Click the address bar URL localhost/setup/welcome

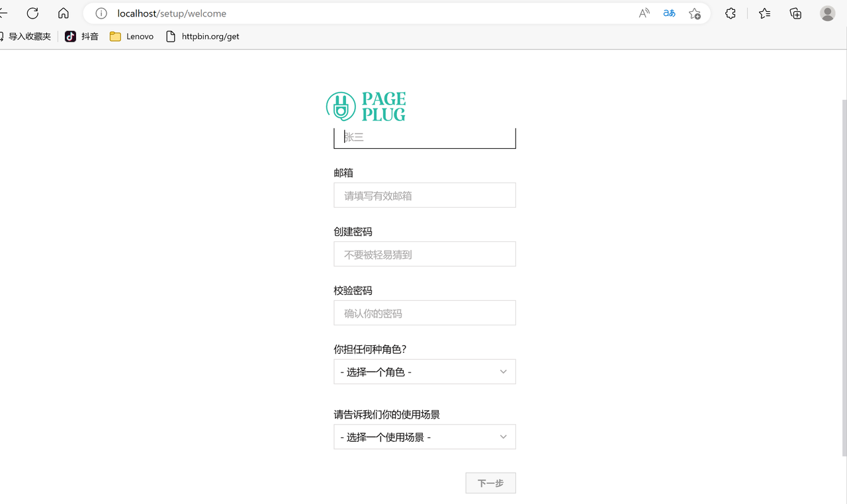[172, 13]
